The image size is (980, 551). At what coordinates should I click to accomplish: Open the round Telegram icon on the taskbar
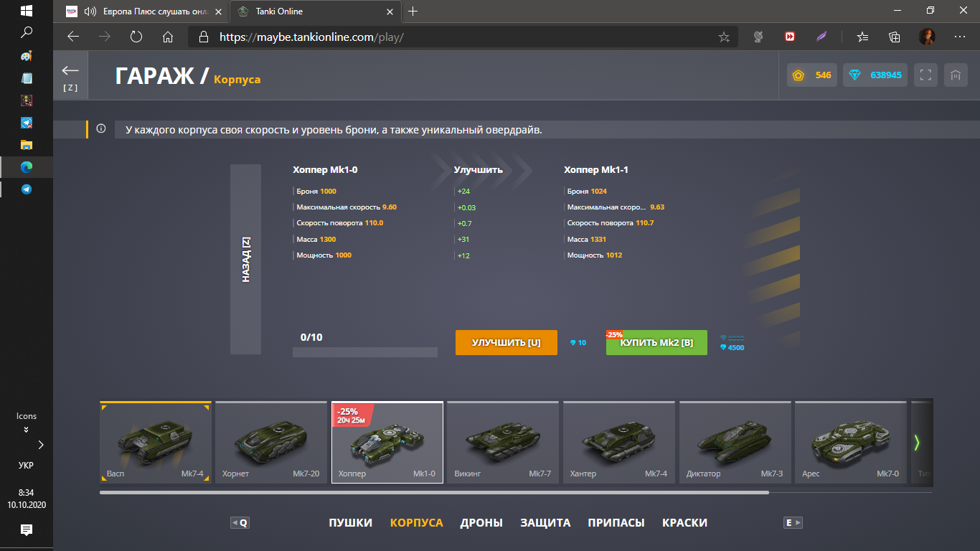[x=27, y=189]
